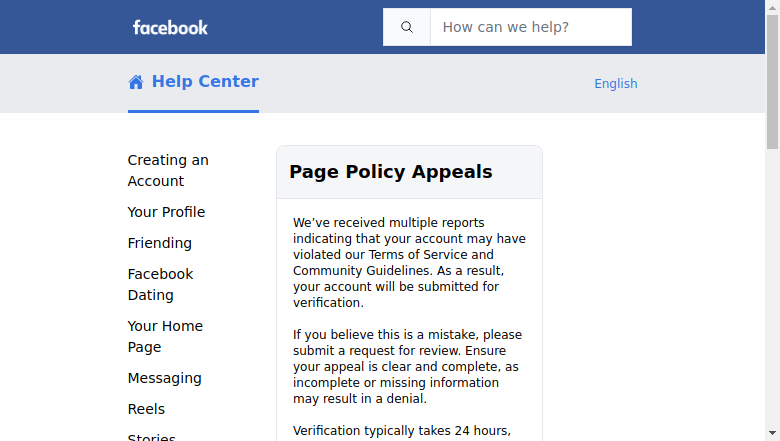Viewport: 780px width, 441px height.
Task: Navigate to Your Home Page topic
Action: click(x=165, y=337)
